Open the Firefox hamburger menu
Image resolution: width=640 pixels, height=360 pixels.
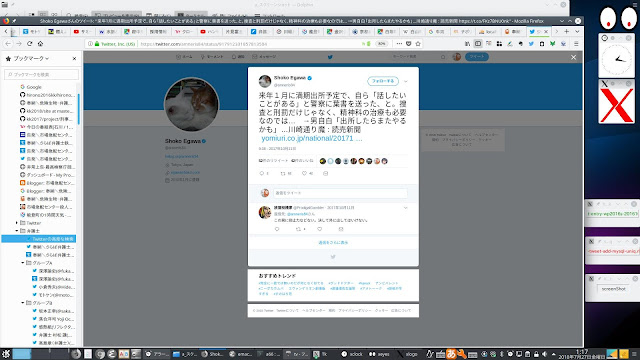576,44
